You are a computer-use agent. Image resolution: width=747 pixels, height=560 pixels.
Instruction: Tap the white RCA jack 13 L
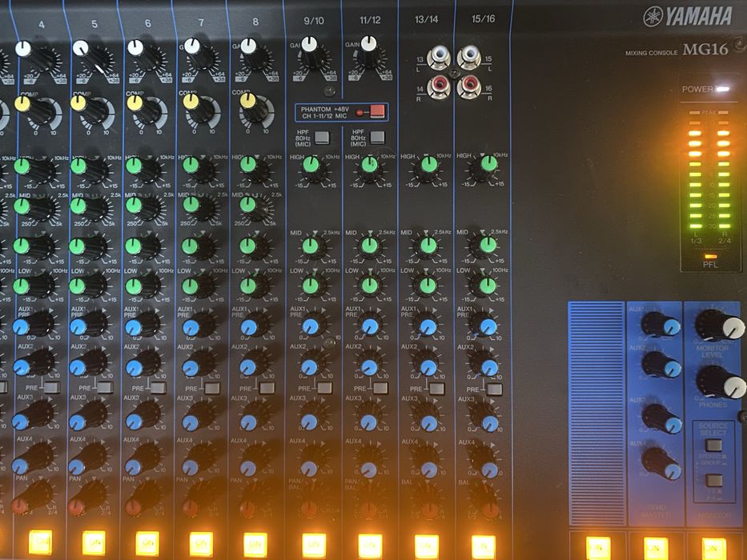(x=438, y=57)
